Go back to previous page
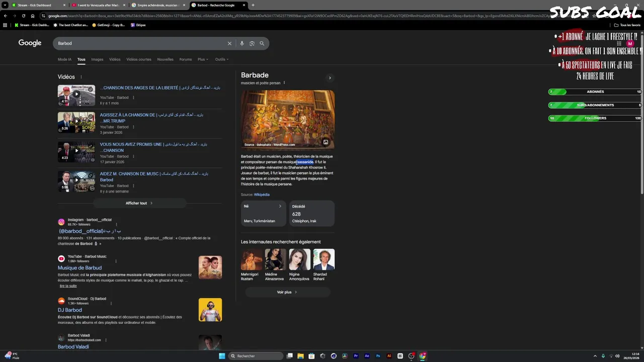Screen dimensions: 644x362 6,16
